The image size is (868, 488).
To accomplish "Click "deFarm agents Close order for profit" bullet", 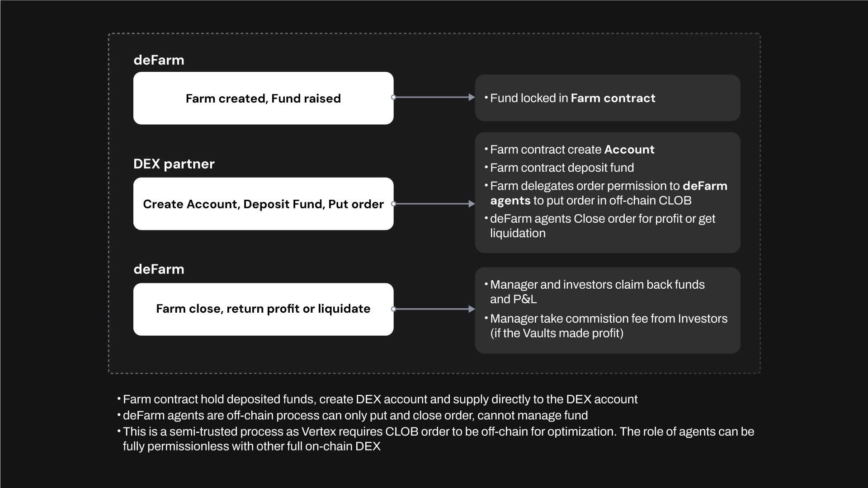I will point(602,219).
